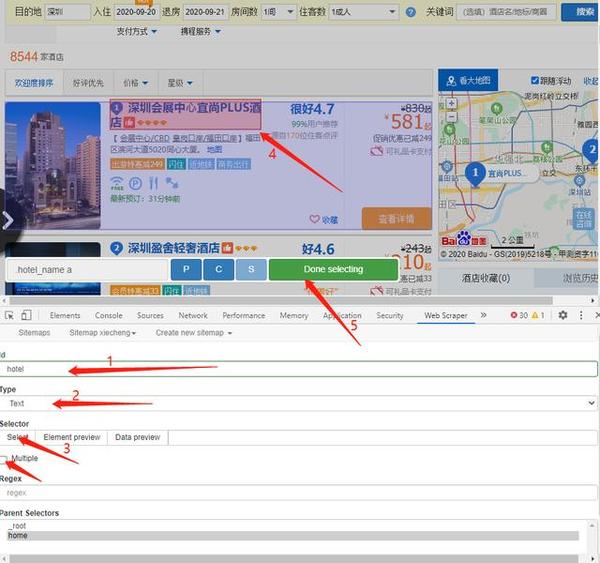Viewport: 600px width, 563px height.
Task: Expand the left side panel arrow
Action: tap(8, 220)
